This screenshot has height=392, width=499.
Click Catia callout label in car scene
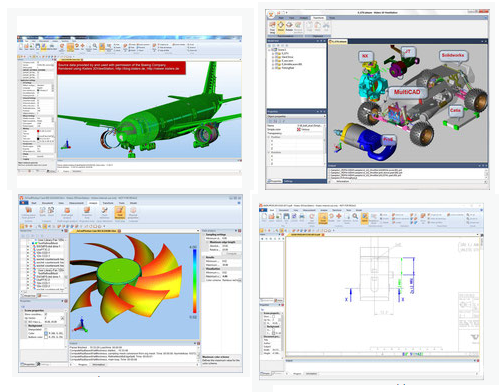click(455, 110)
